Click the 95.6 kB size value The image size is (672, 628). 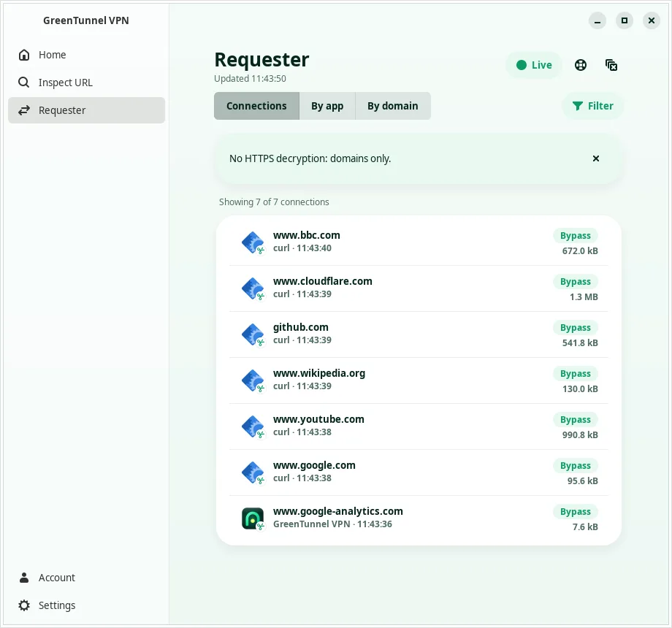582,481
